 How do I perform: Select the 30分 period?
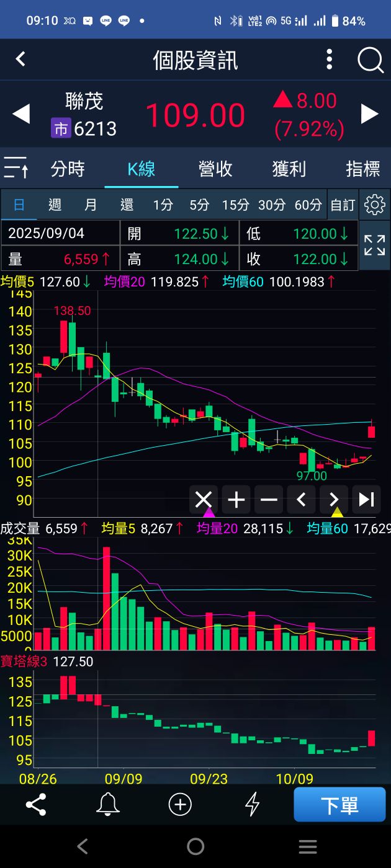[272, 205]
